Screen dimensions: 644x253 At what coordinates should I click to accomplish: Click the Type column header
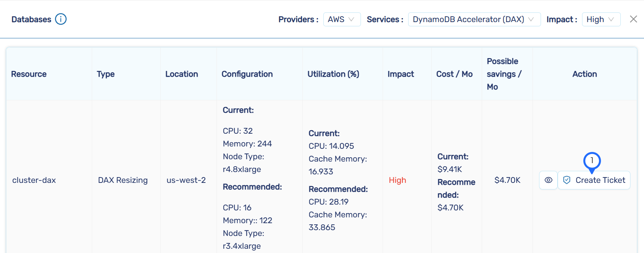pos(106,74)
